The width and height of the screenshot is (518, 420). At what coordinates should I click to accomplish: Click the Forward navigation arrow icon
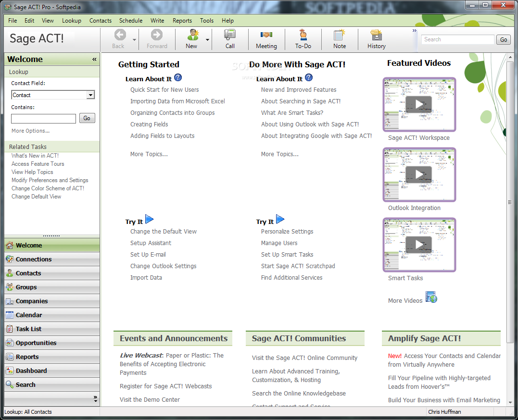pyautogui.click(x=157, y=35)
